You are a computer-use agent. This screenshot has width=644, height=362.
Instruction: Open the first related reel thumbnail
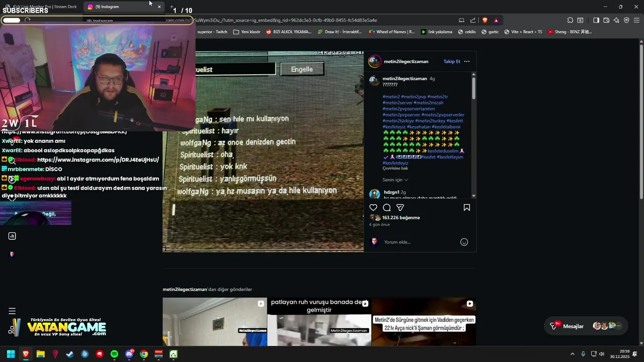tap(214, 322)
